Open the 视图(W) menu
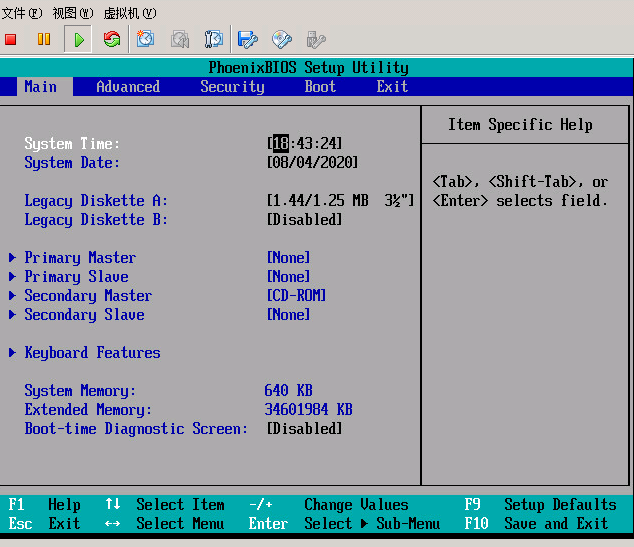This screenshot has height=547, width=634. pyautogui.click(x=73, y=13)
